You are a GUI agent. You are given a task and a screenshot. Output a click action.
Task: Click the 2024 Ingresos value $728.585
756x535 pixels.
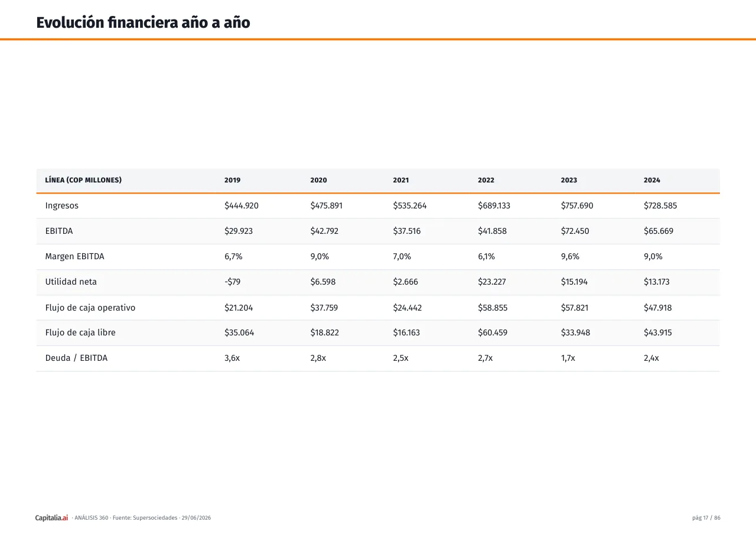point(660,206)
